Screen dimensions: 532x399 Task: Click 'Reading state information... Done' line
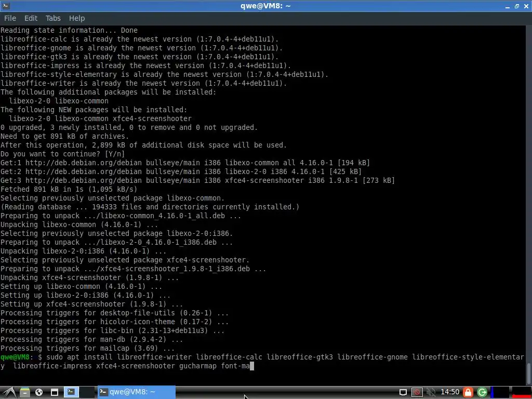tap(69, 31)
